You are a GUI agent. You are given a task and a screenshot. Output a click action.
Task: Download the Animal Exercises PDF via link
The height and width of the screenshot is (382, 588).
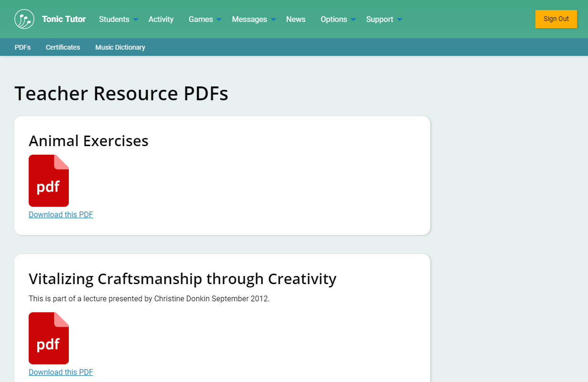pyautogui.click(x=61, y=215)
